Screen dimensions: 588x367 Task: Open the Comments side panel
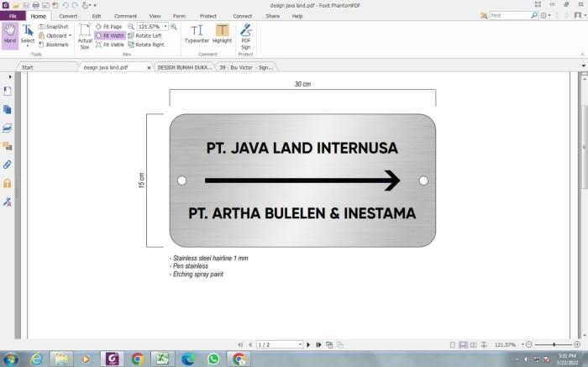(x=7, y=146)
